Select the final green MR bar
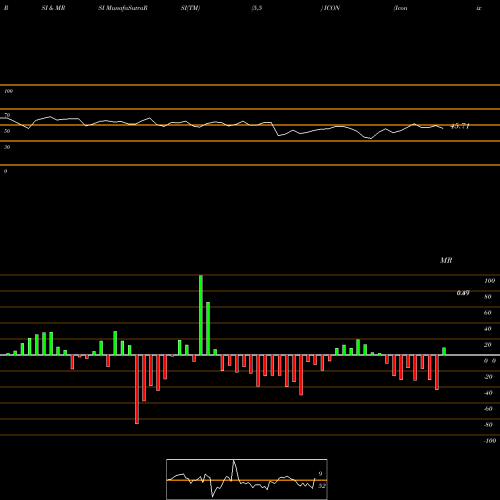This screenshot has width=500, height=500. coord(444,351)
